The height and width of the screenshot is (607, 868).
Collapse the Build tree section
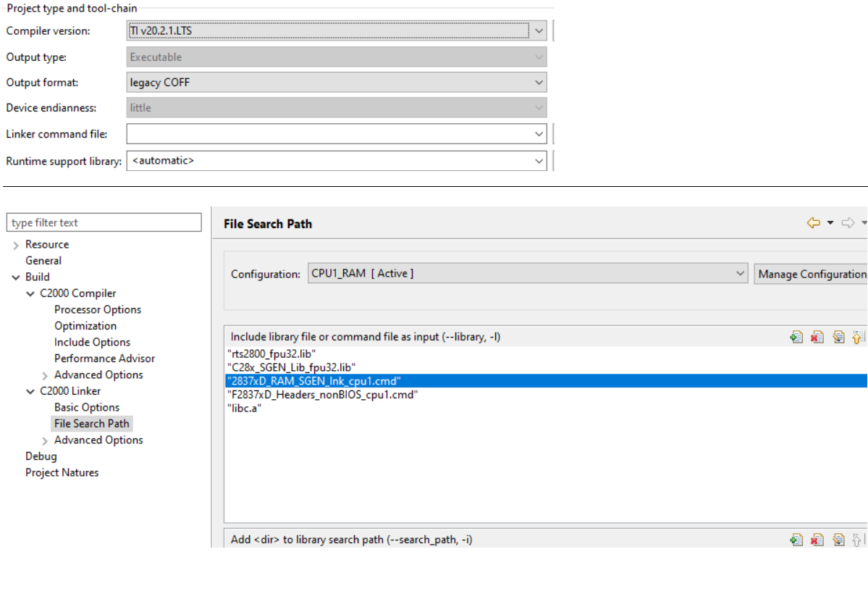point(16,277)
